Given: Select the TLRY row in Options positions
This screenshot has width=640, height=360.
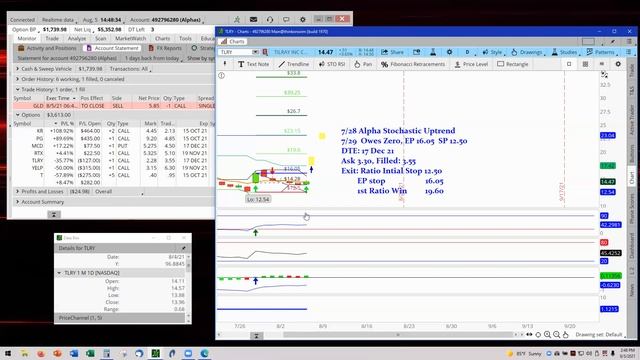Looking at the screenshot, I should click(x=113, y=160).
